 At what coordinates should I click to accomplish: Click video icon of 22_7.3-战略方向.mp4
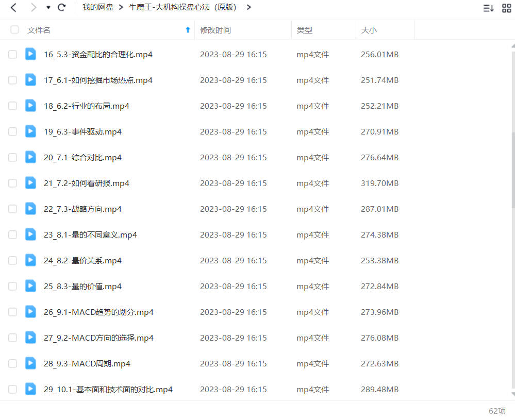tap(30, 209)
